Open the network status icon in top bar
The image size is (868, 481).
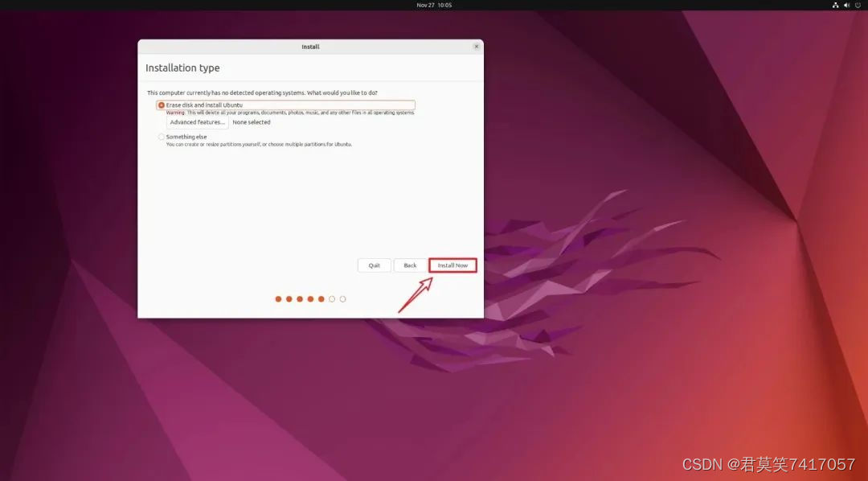point(835,5)
